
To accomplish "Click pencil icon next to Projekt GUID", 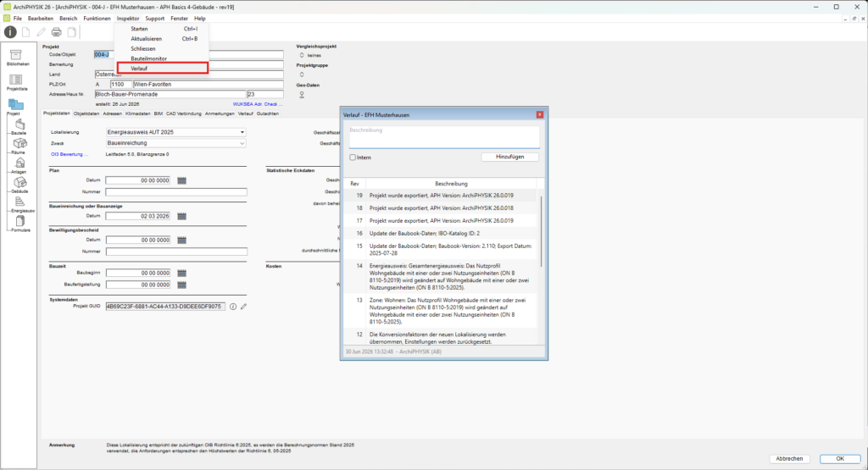I will tap(243, 307).
